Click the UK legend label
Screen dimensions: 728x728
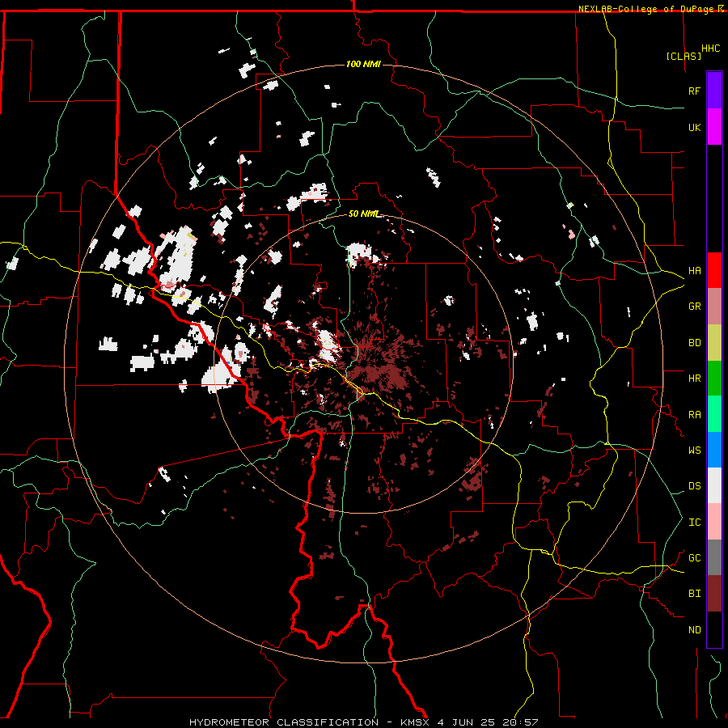click(694, 127)
